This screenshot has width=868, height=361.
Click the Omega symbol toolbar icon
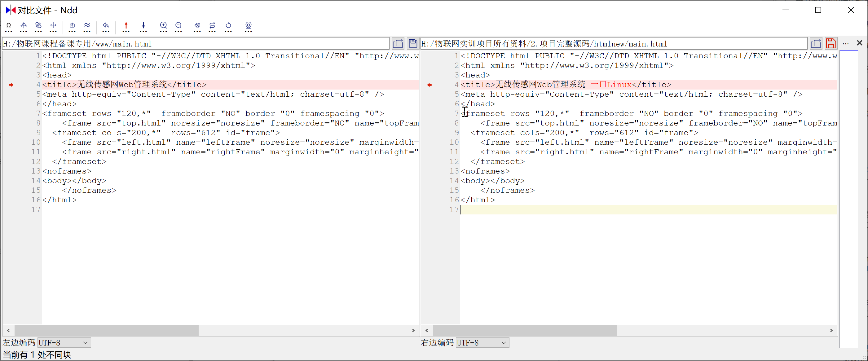(9, 26)
